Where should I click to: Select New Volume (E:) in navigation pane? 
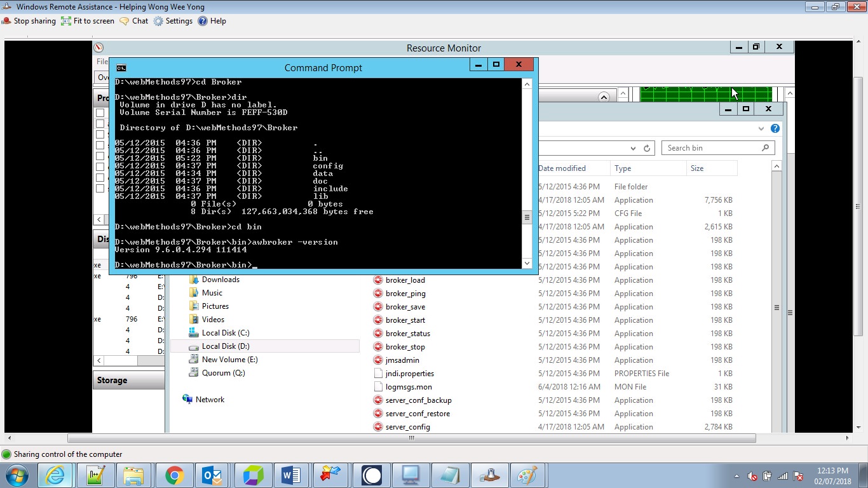229,360
